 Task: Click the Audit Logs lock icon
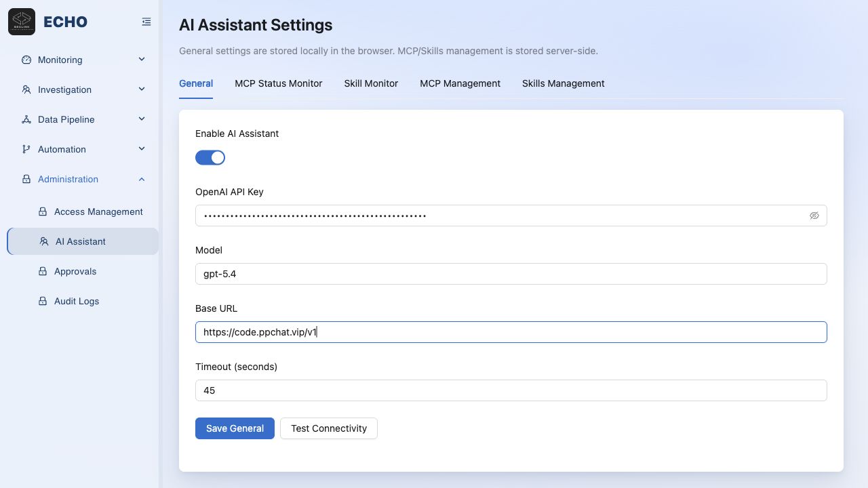(x=43, y=301)
